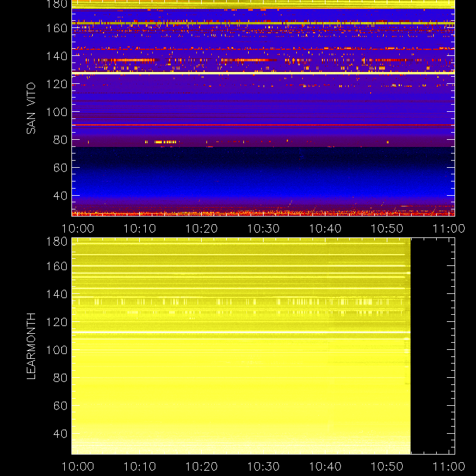The height and width of the screenshot is (476, 476).
Task: Choose Learmonth time label 10:20
Action: tap(202, 466)
